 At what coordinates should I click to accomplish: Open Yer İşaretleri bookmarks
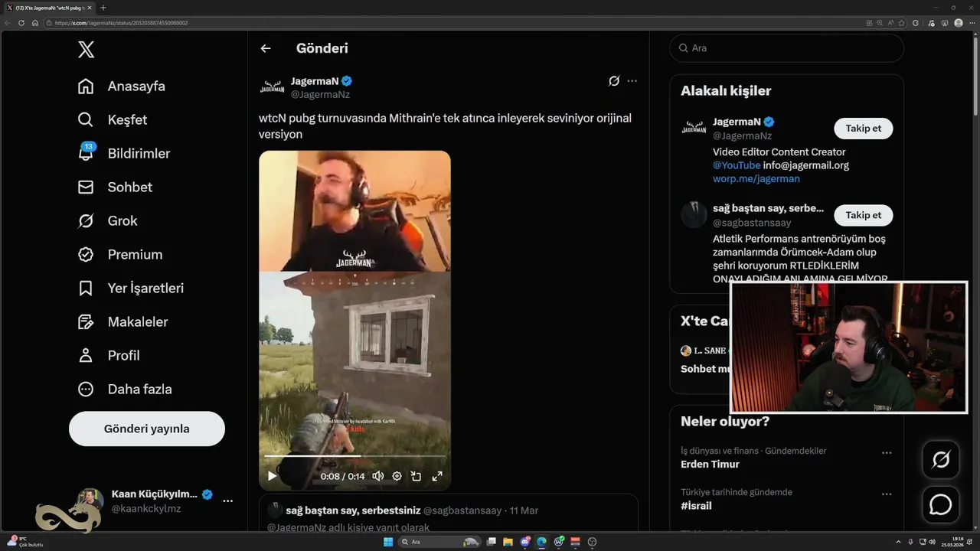pyautogui.click(x=131, y=288)
